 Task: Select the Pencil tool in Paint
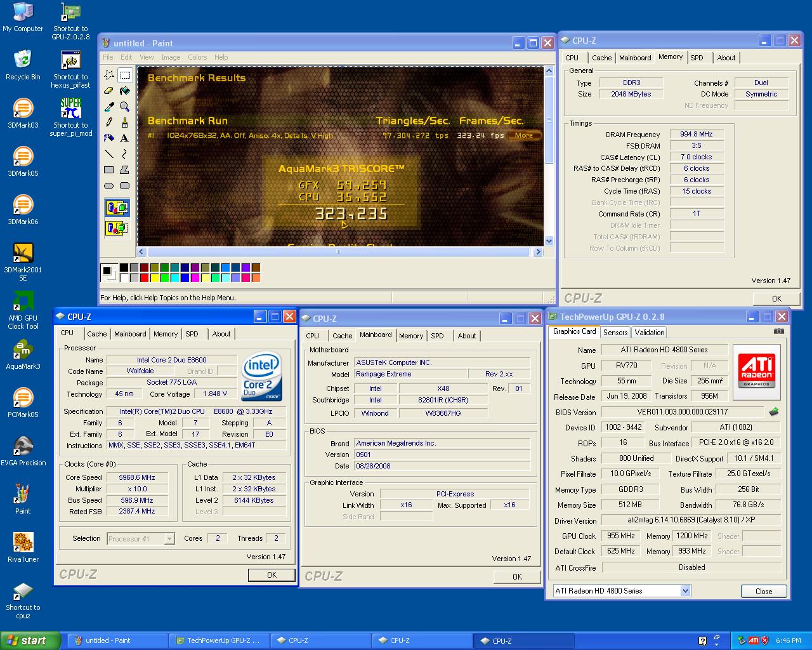[109, 122]
